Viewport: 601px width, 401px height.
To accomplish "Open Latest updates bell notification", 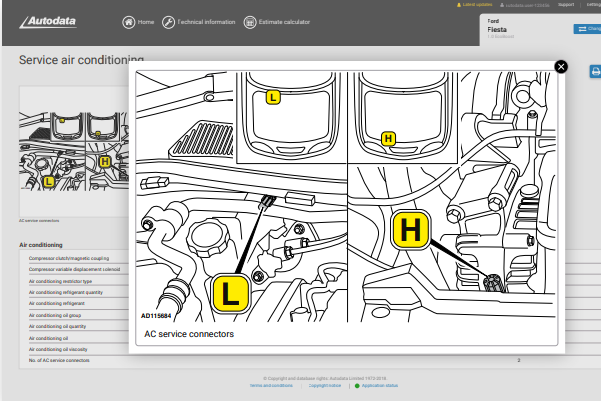I will point(459,5).
